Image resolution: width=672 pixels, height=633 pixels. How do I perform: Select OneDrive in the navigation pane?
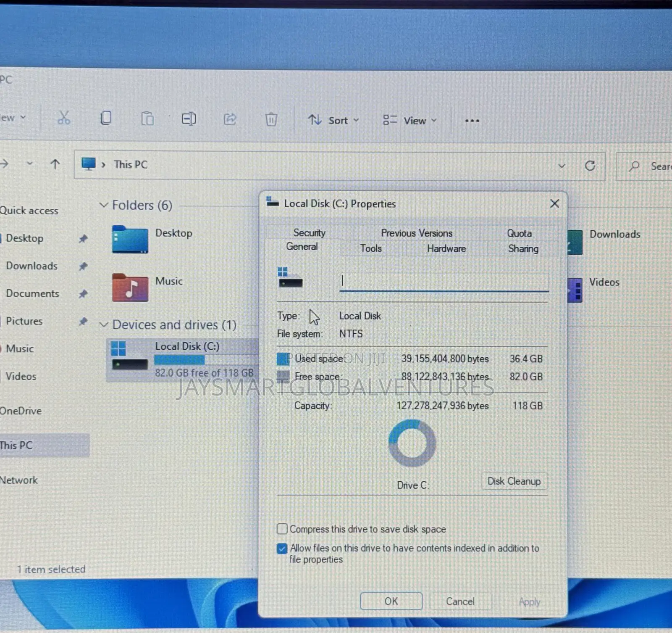(21, 411)
